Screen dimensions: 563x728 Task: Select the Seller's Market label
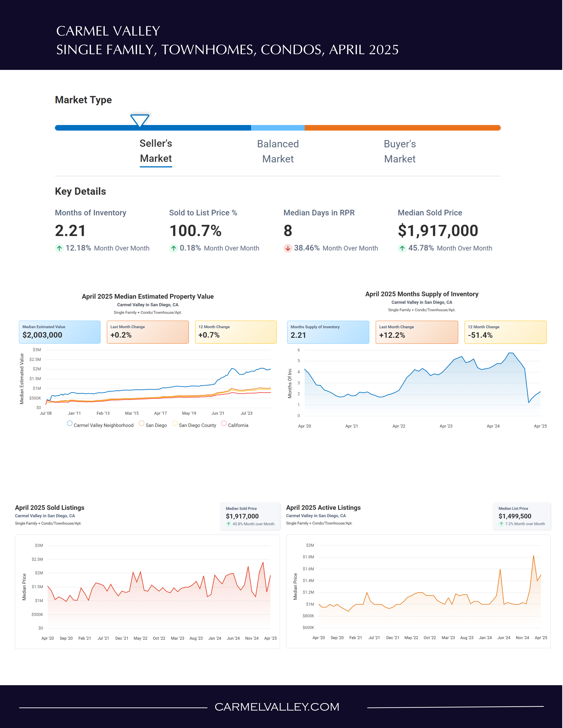[x=156, y=151]
